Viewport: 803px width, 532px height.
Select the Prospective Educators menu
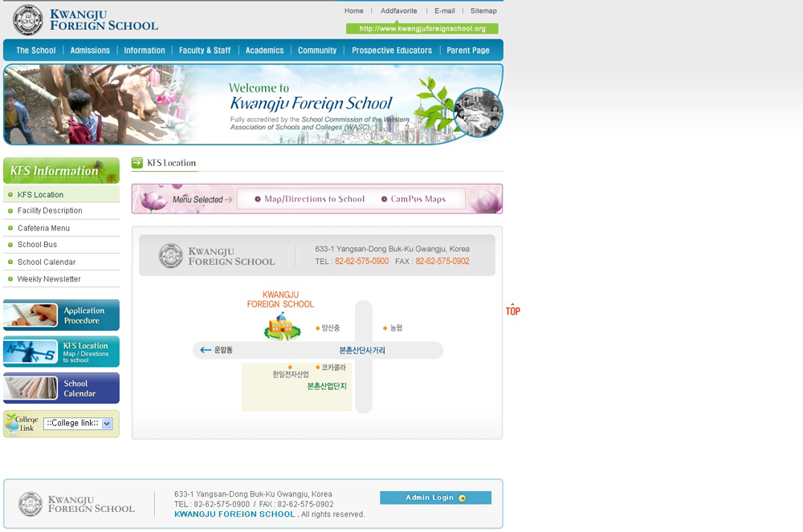click(x=392, y=51)
